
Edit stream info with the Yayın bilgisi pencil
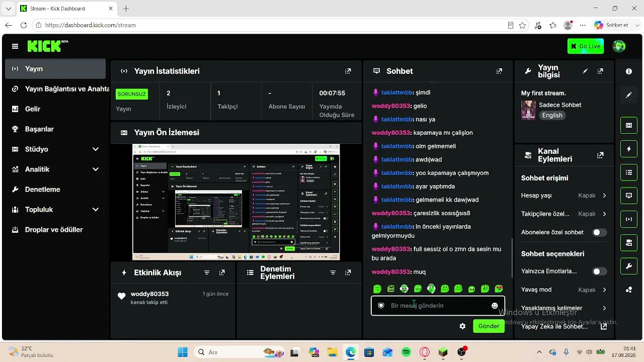585,71
